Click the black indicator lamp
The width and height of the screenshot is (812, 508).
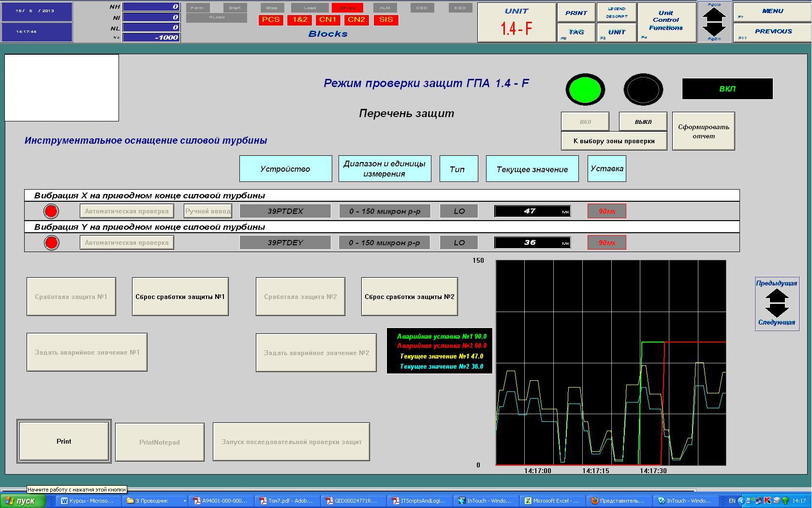pyautogui.click(x=643, y=90)
